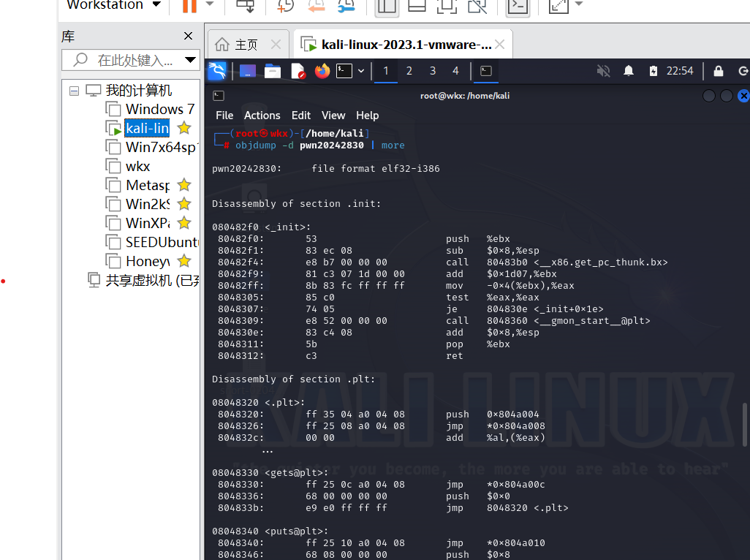Minimize the terminal window with first round button
Screen dimensions: 750x560
tap(709, 96)
